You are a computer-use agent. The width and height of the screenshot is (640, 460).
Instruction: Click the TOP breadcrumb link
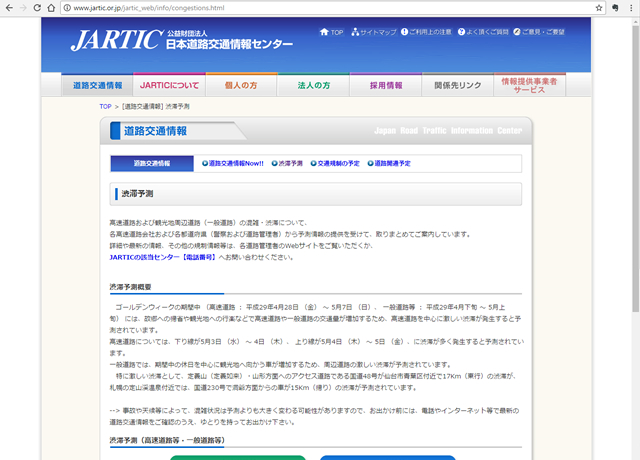(105, 105)
